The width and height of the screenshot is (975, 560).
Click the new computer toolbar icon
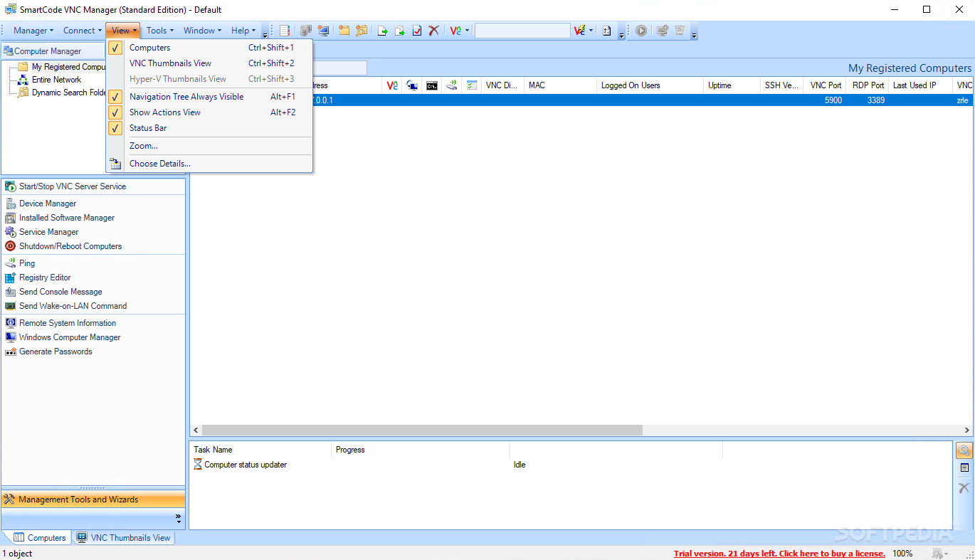point(324,31)
